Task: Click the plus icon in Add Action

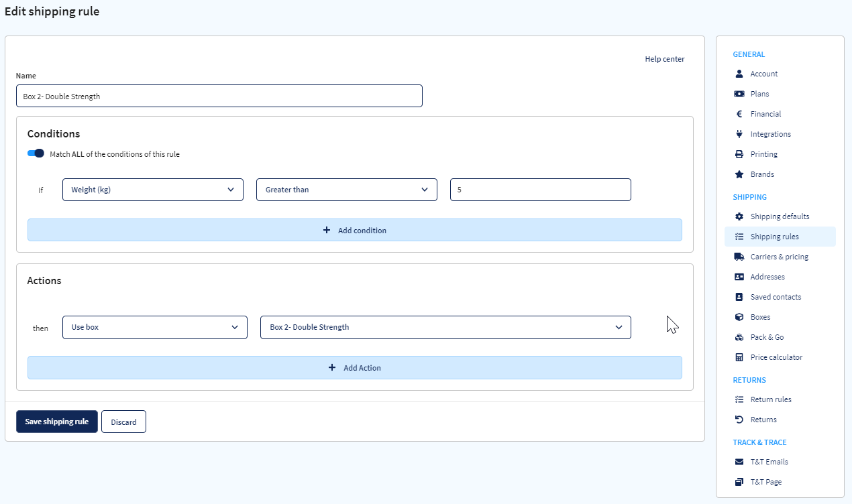Action: coord(332,367)
